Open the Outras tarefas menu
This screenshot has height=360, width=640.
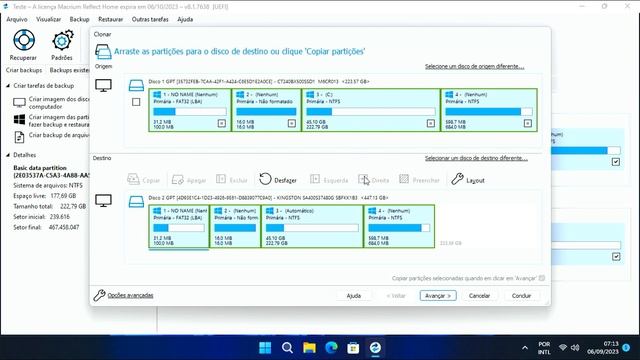tap(150, 19)
